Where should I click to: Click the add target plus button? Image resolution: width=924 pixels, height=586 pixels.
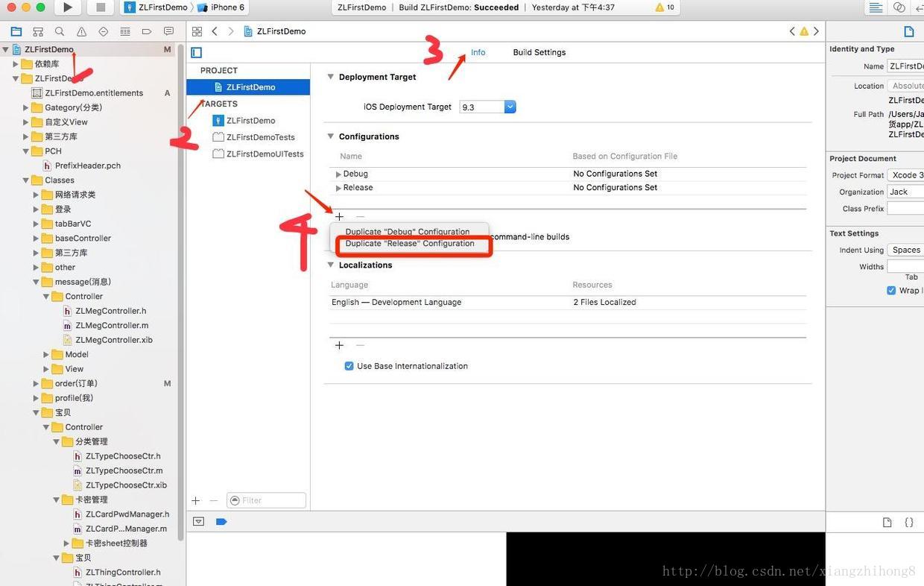click(x=196, y=500)
